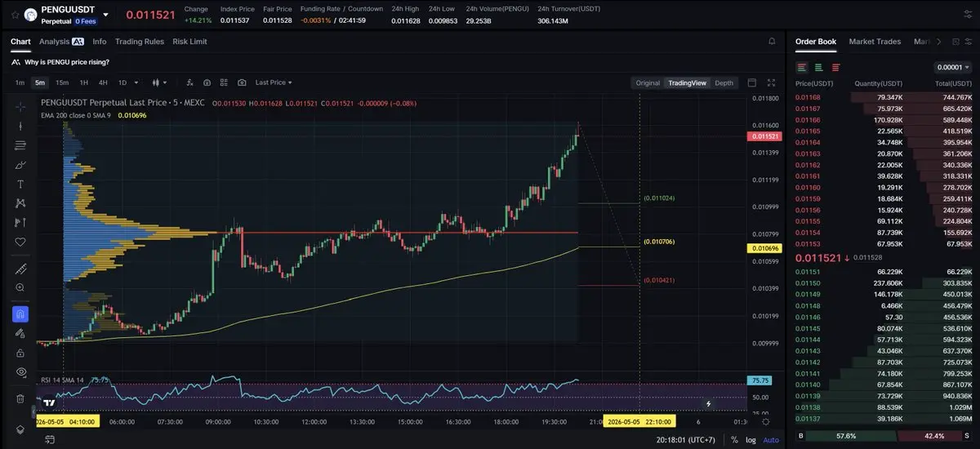Take a chart snapshot with camera icon
The height and width of the screenshot is (449, 980).
click(x=243, y=82)
